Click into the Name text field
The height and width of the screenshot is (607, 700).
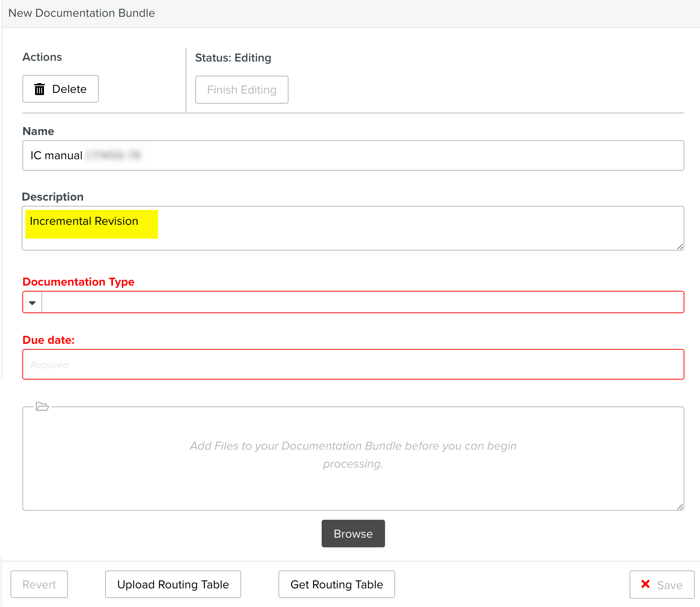tap(353, 155)
